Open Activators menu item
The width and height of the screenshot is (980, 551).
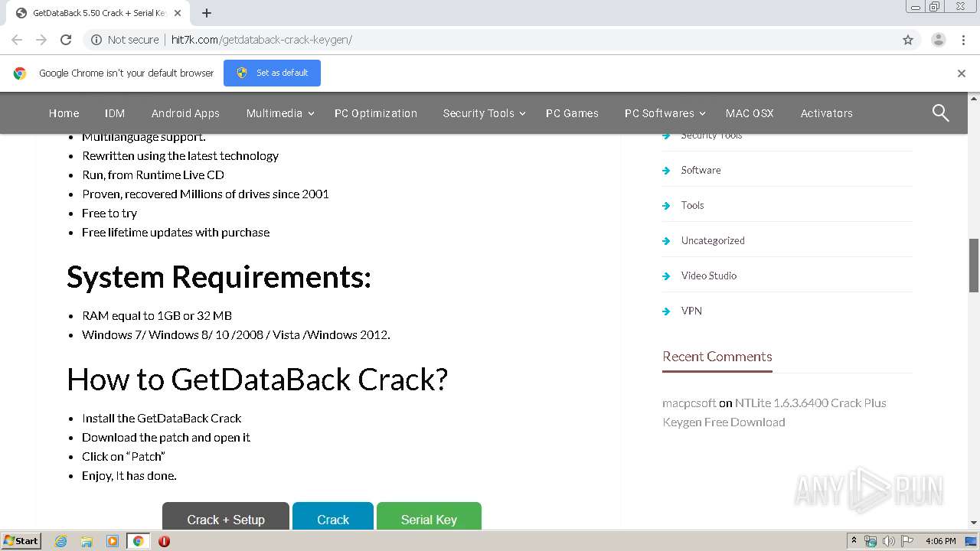click(826, 113)
